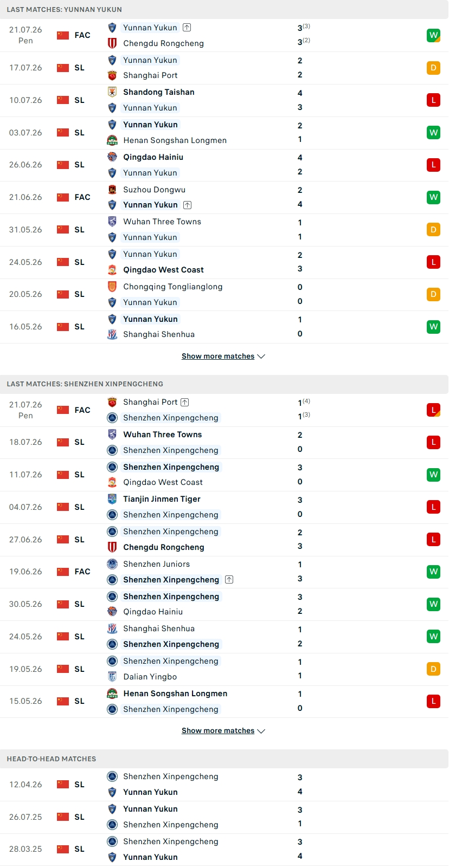The height and width of the screenshot is (868, 449).
Task: Click the orange D badge for the Shanghai Port 2-2 draw
Action: (x=433, y=68)
